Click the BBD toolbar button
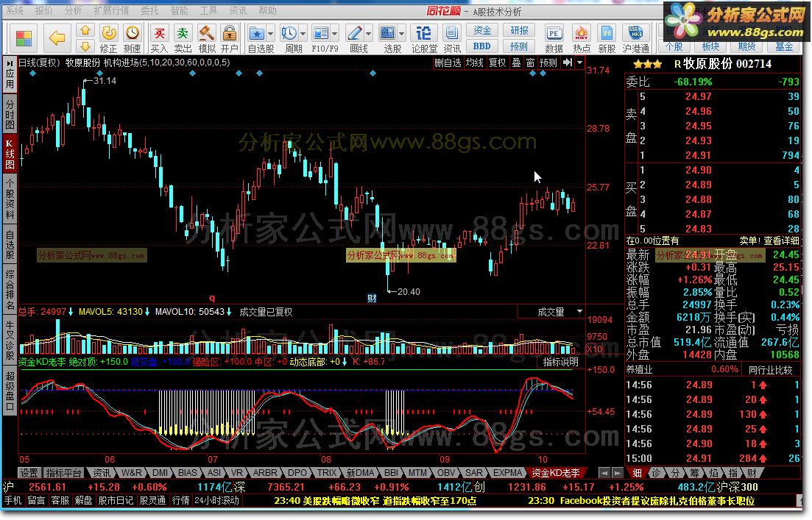 click(x=482, y=46)
